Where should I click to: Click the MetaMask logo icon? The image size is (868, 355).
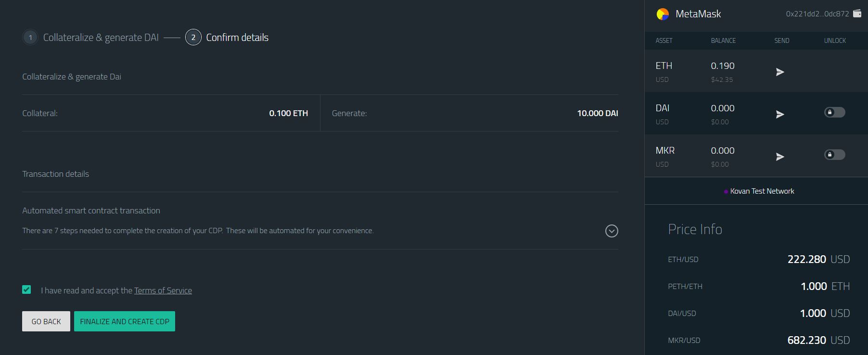663,14
